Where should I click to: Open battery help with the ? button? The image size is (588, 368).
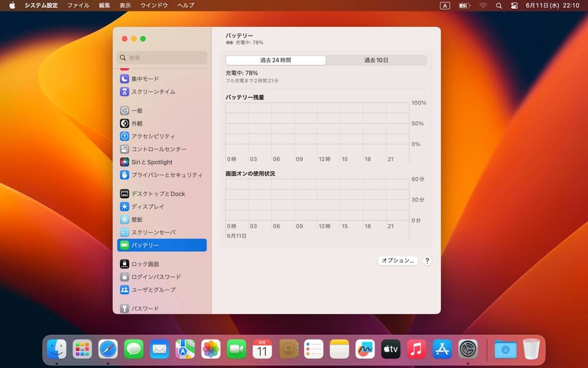(427, 261)
